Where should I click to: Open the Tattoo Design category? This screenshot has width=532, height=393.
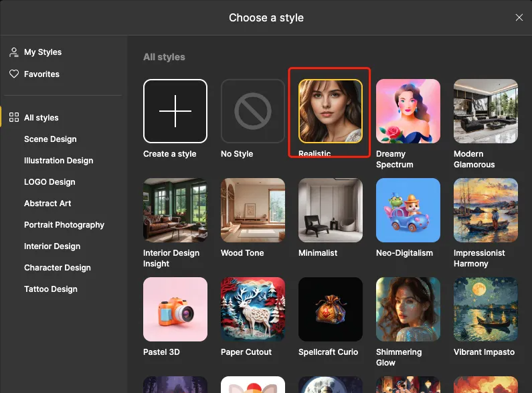click(x=51, y=289)
